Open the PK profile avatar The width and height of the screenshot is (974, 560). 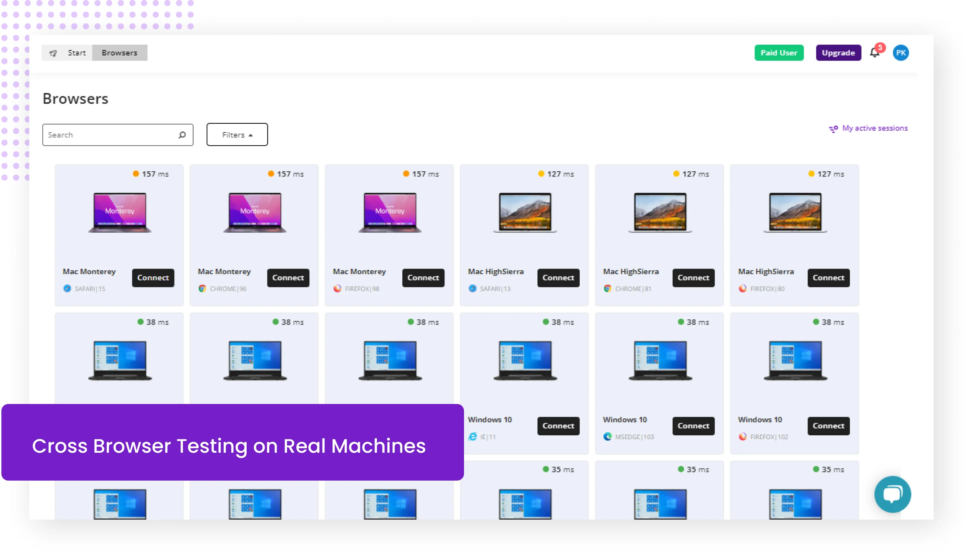click(900, 53)
